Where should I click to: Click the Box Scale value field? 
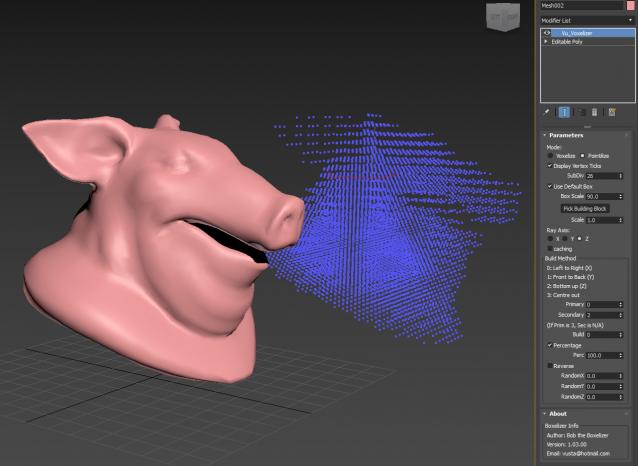pos(602,196)
